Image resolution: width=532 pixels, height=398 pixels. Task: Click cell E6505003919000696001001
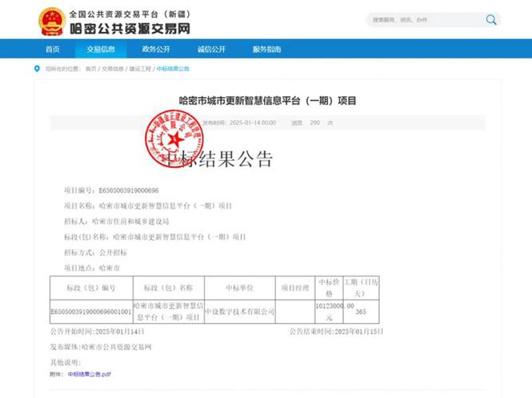[x=91, y=312]
